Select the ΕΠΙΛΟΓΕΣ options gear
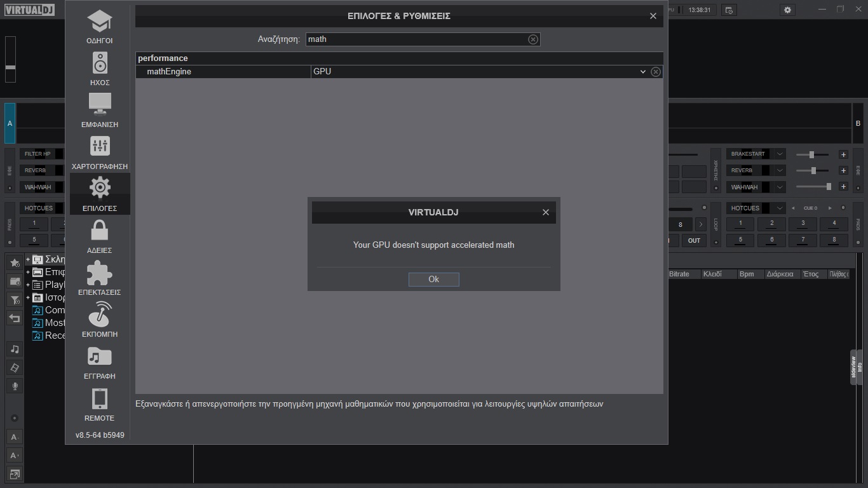The image size is (868, 488). 100,194
